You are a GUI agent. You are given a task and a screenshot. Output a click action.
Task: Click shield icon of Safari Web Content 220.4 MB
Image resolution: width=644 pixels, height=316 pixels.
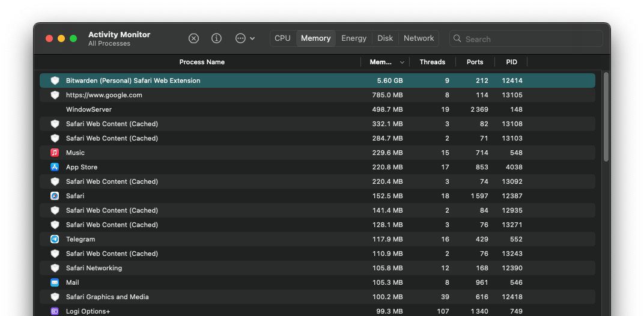[x=55, y=181]
